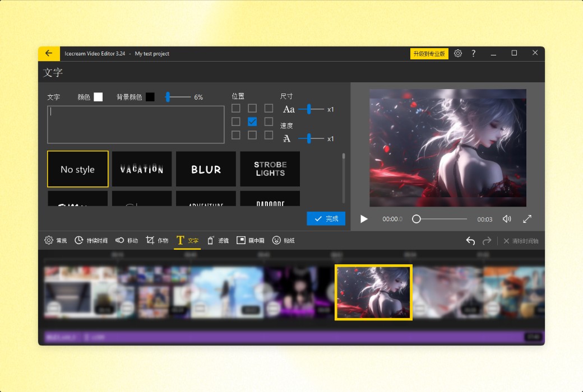Screen dimensions: 583x392
Task: Enable the bottom-right text position checkbox
Action: [268, 135]
